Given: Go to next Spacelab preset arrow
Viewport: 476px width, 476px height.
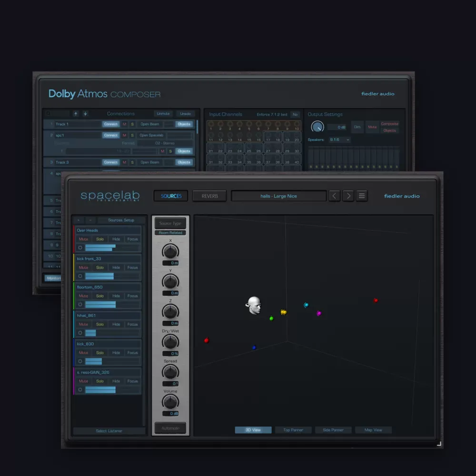Looking at the screenshot, I should (348, 196).
